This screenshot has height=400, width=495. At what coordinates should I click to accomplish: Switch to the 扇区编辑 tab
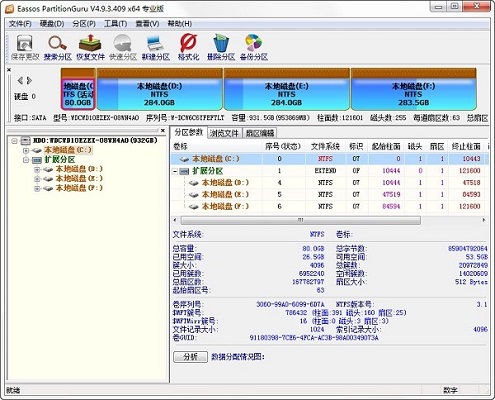click(x=260, y=133)
